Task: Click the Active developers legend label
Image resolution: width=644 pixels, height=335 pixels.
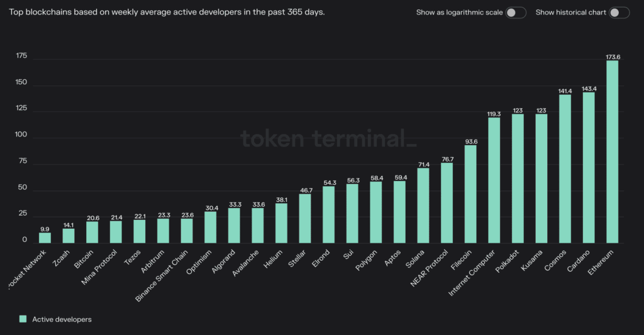Action: point(62,319)
